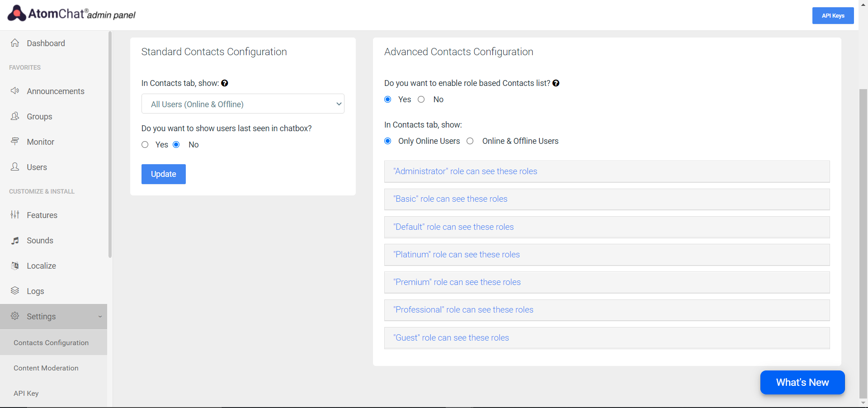
Task: Open Content Moderation submenu item
Action: (53, 368)
